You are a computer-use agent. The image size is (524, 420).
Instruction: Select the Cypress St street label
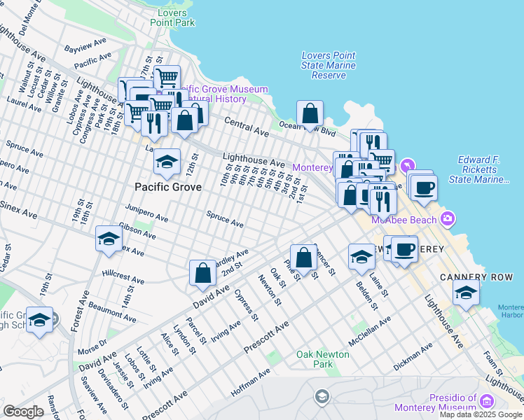point(247,305)
